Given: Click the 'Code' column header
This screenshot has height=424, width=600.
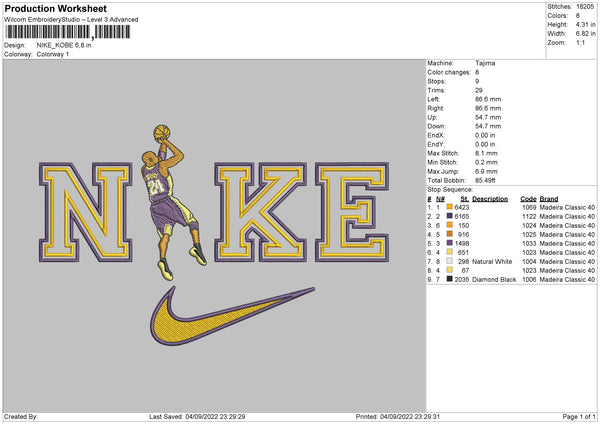Looking at the screenshot, I should coord(528,199).
